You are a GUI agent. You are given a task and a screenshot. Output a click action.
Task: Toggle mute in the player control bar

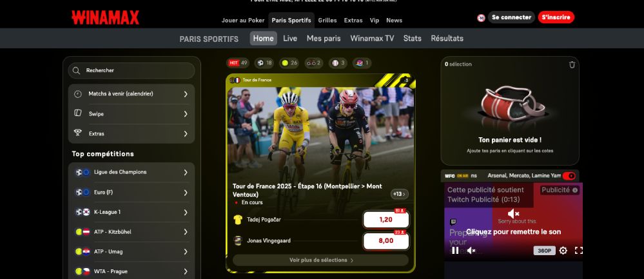(x=471, y=250)
